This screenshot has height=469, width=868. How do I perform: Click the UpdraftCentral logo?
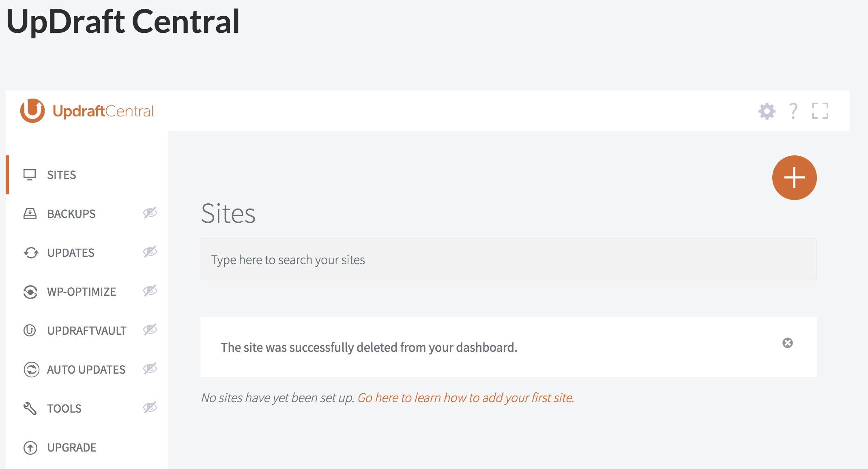tap(87, 111)
